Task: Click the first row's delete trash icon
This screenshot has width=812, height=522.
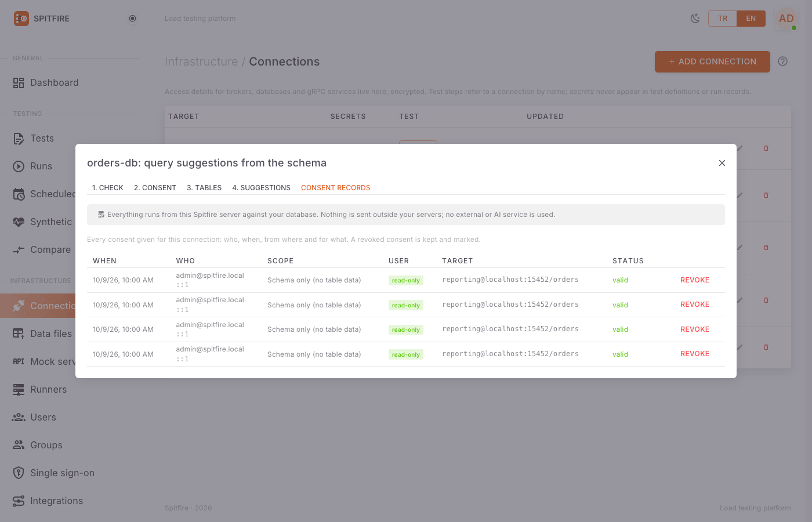Action: [766, 148]
